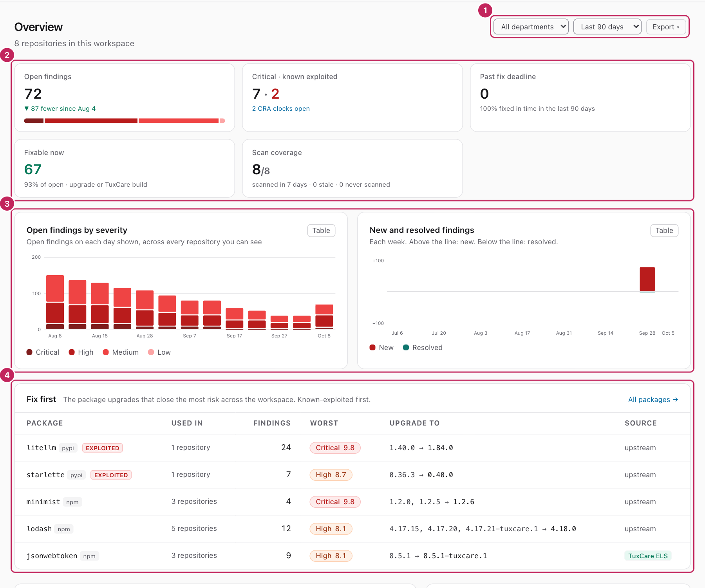Open the Export menu
Screen dimensions: 705x588
tap(666, 27)
